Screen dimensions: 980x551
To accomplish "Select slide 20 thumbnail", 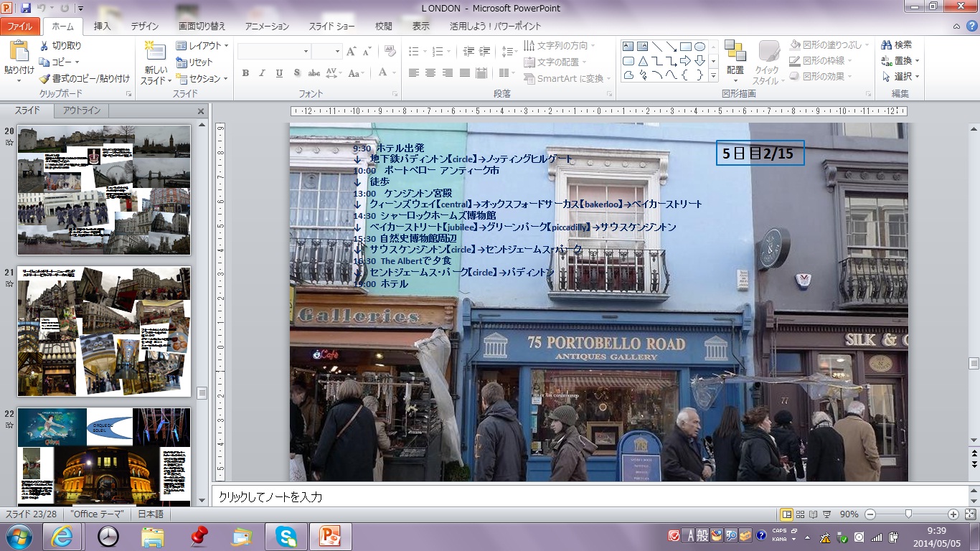I will [104, 190].
